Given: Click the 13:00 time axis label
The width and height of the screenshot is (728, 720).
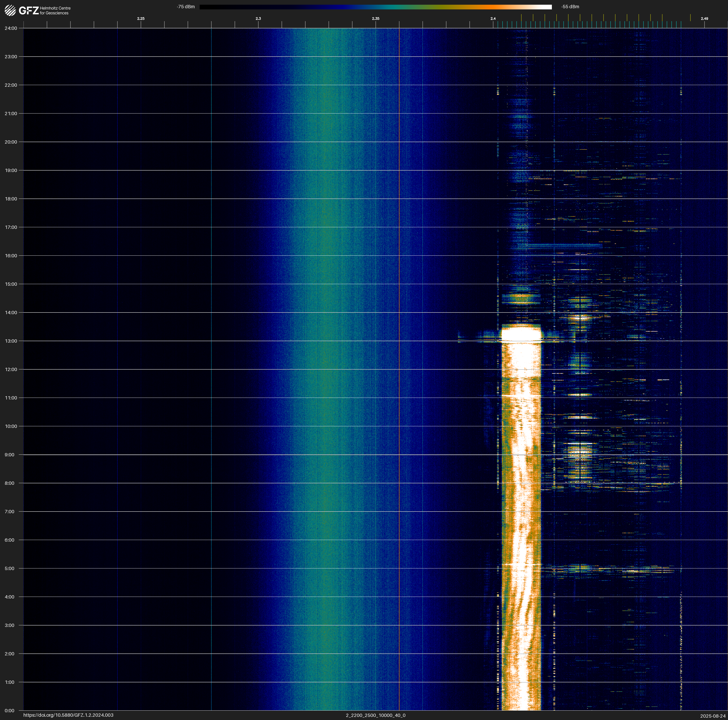Looking at the screenshot, I should [11, 341].
